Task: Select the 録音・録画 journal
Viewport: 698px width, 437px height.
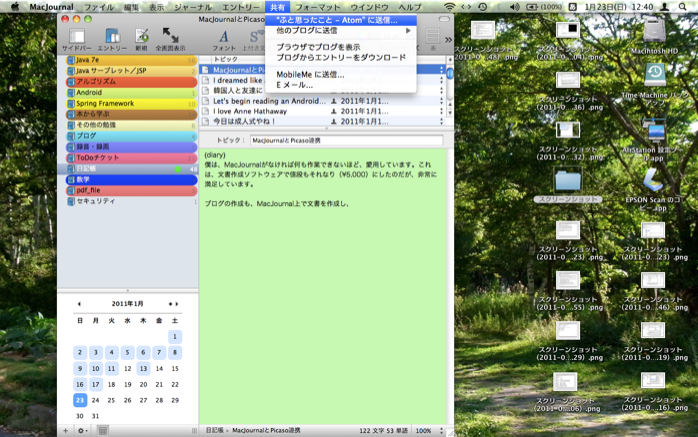Action: coord(131,147)
